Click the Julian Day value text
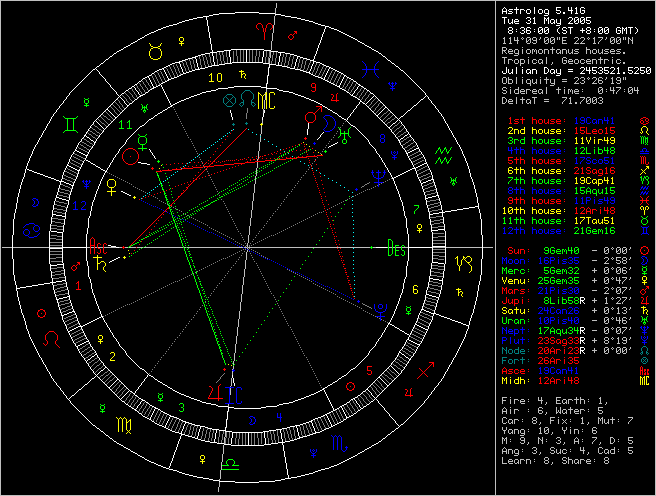656x496 pixels. click(x=574, y=69)
